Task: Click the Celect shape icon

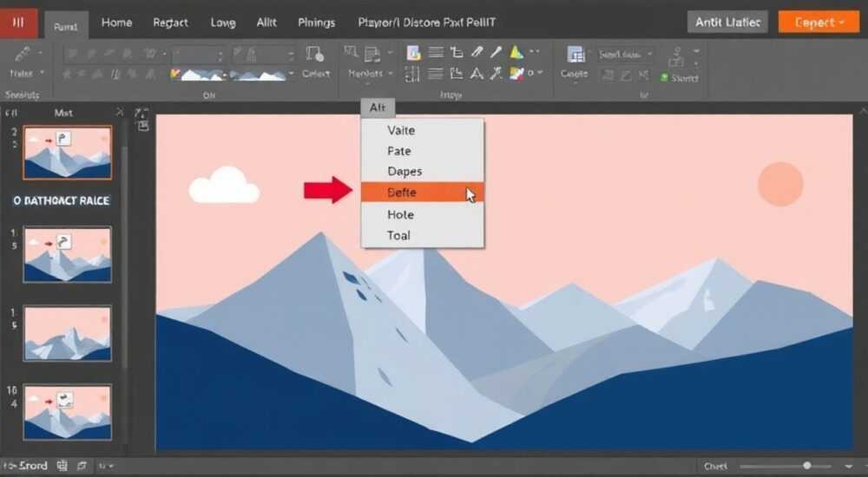Action: coord(314,54)
